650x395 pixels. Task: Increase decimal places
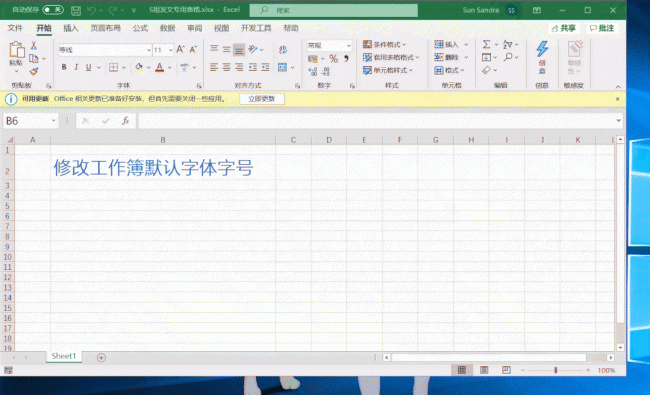coord(313,72)
